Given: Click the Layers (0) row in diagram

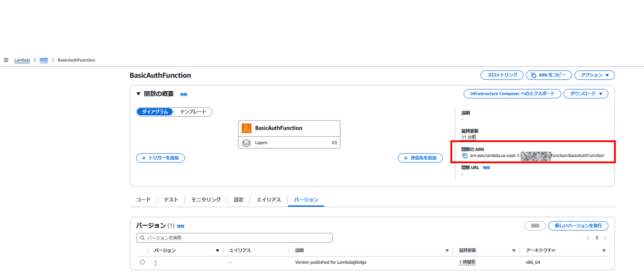Looking at the screenshot, I should point(289,142).
